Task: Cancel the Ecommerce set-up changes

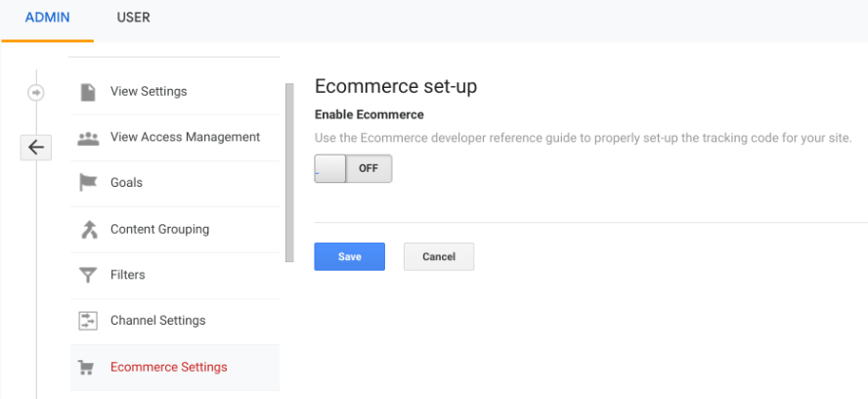Action: click(x=439, y=256)
